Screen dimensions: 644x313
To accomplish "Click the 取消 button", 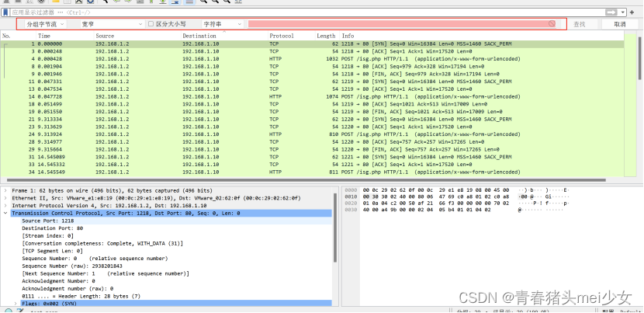I will pos(620,24).
